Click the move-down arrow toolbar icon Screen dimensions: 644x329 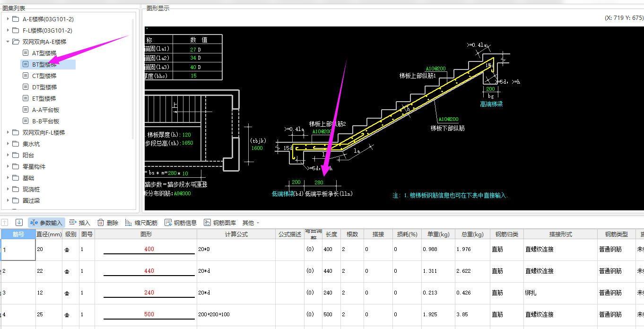click(19, 223)
